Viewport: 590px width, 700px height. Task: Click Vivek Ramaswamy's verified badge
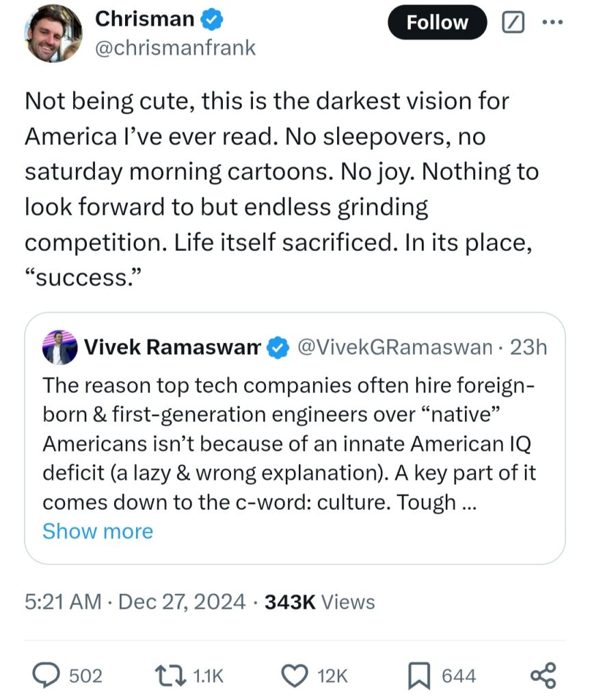(x=276, y=348)
